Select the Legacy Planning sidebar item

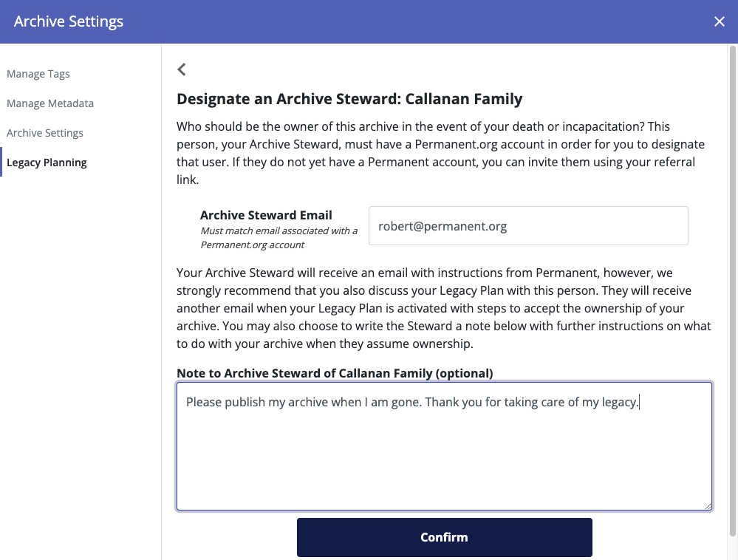tap(47, 163)
